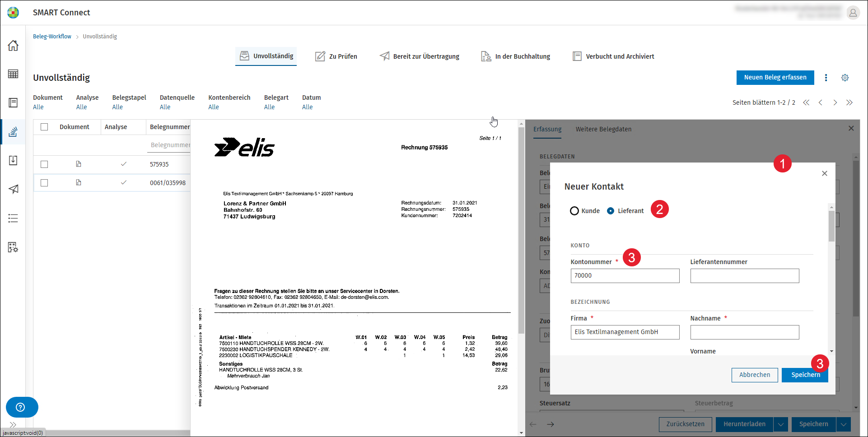Select the Kunde radio button
868x437 pixels.
[574, 211]
